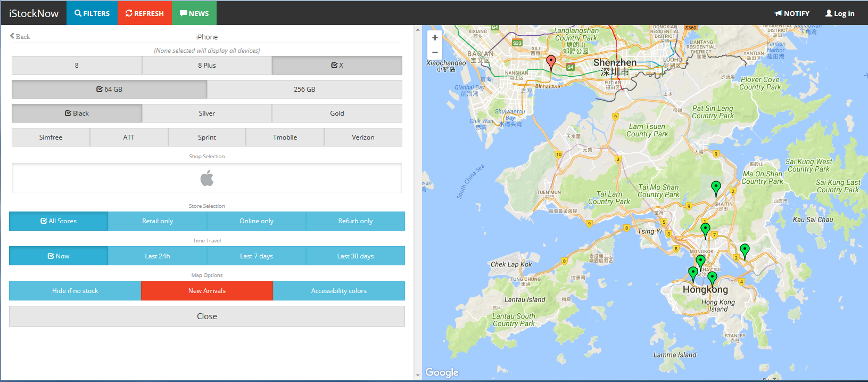Select the Apple shop logo
868x382 pixels.
tap(207, 178)
